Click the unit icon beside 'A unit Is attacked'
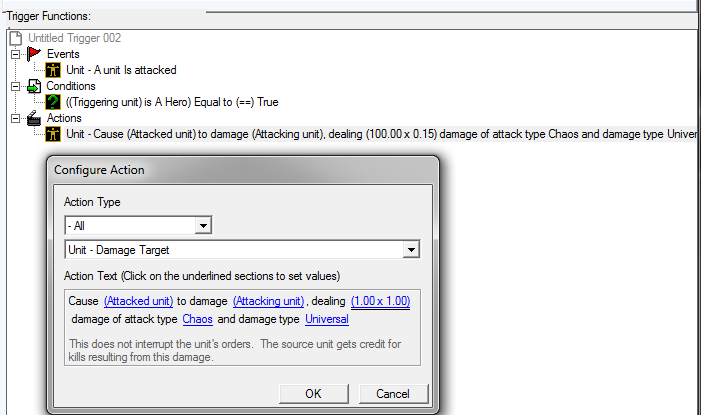The height and width of the screenshot is (415, 701). tap(53, 70)
